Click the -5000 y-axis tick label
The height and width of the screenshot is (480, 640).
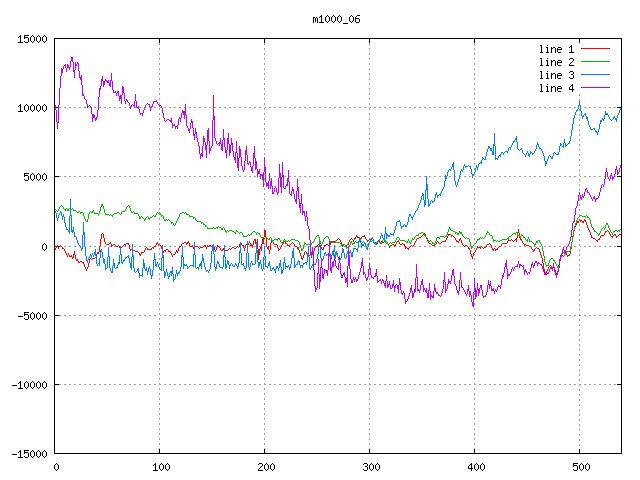tap(31, 315)
